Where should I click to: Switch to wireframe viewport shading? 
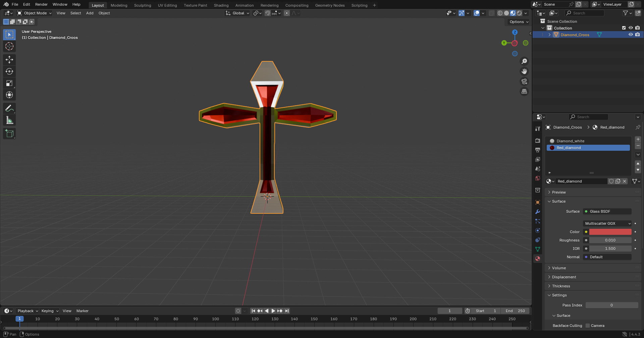click(x=500, y=13)
